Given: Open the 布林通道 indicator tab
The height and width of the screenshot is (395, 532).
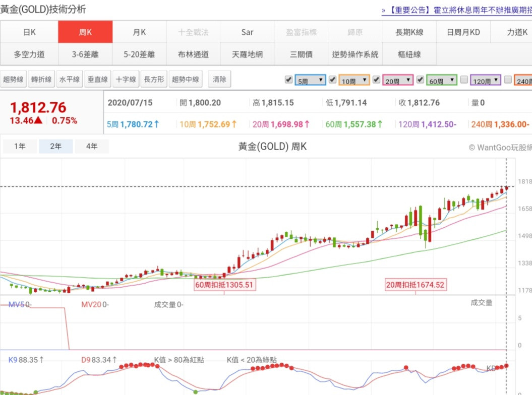Looking at the screenshot, I should point(193,54).
